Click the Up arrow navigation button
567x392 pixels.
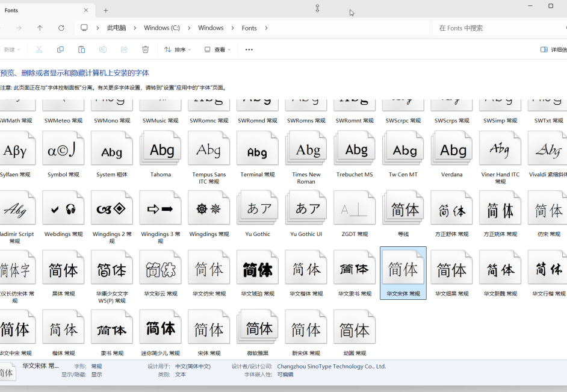pyautogui.click(x=40, y=28)
